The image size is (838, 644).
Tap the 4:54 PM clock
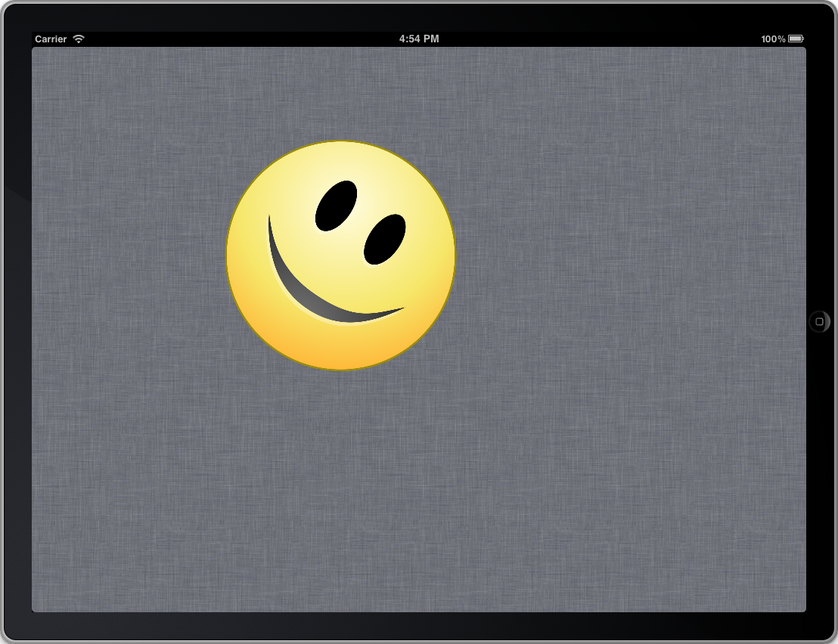pos(419,39)
